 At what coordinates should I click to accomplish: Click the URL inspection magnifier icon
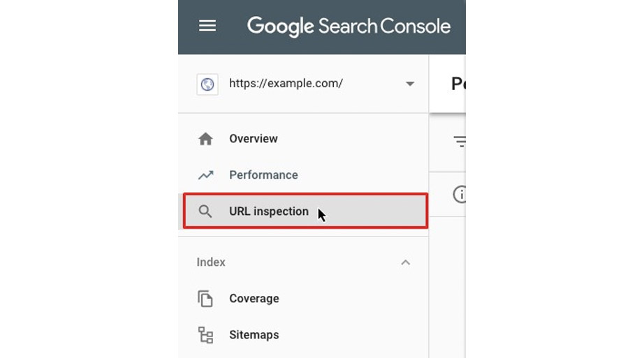205,211
